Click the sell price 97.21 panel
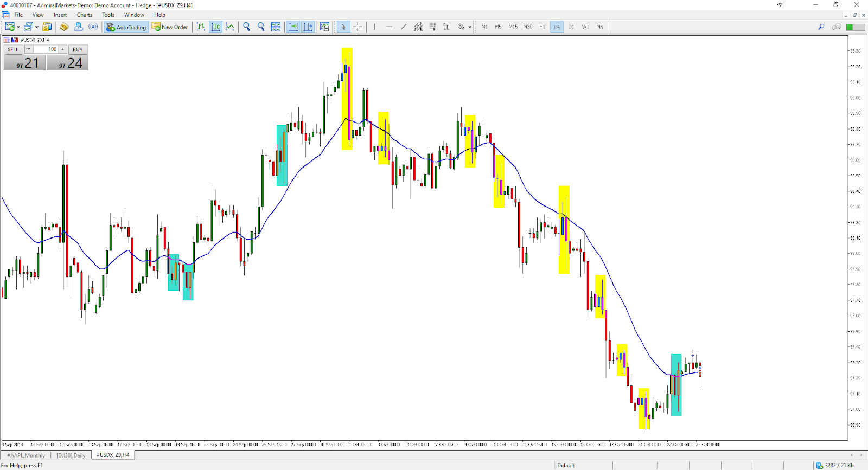This screenshot has width=868, height=470. [24, 63]
